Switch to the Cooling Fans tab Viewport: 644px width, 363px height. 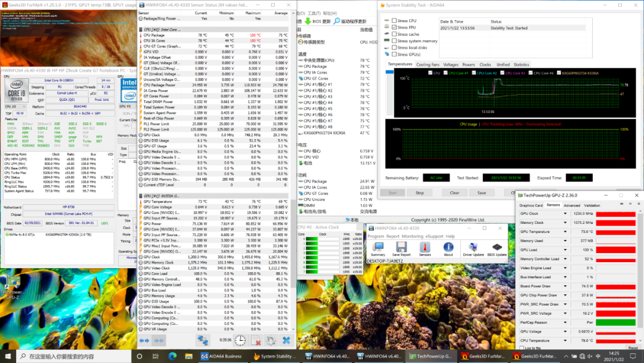tap(428, 64)
